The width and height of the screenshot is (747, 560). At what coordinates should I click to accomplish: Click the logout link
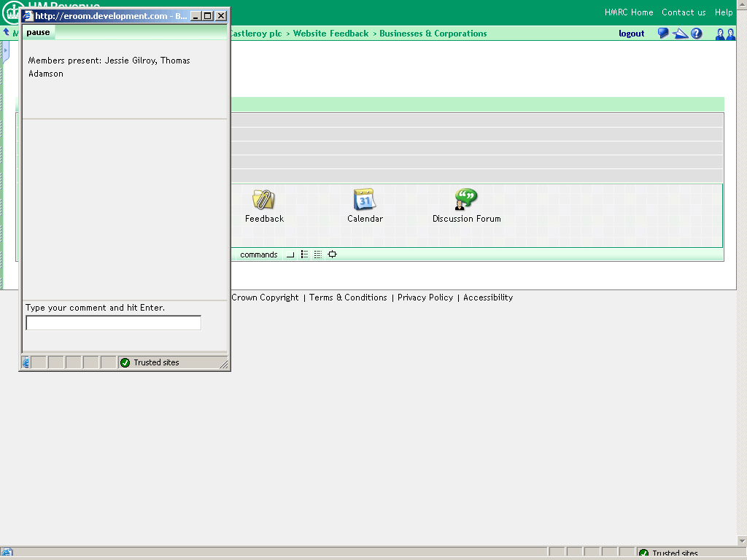[x=631, y=34]
